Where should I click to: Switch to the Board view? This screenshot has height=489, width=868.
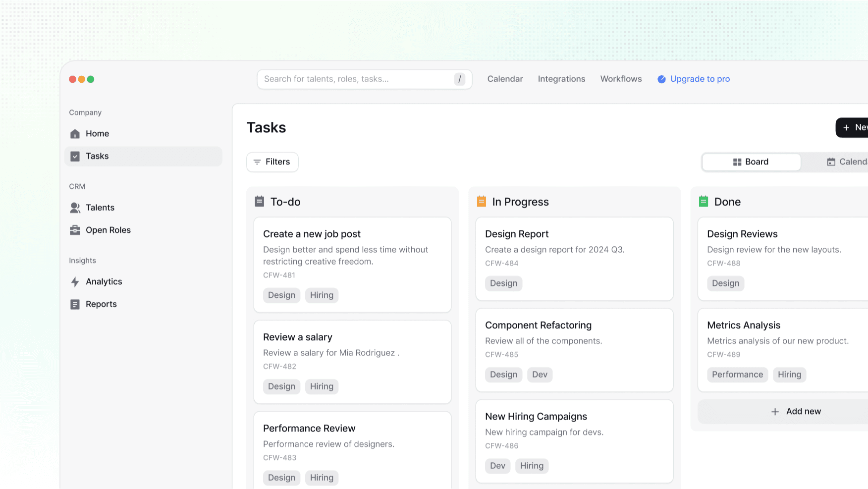pos(751,162)
